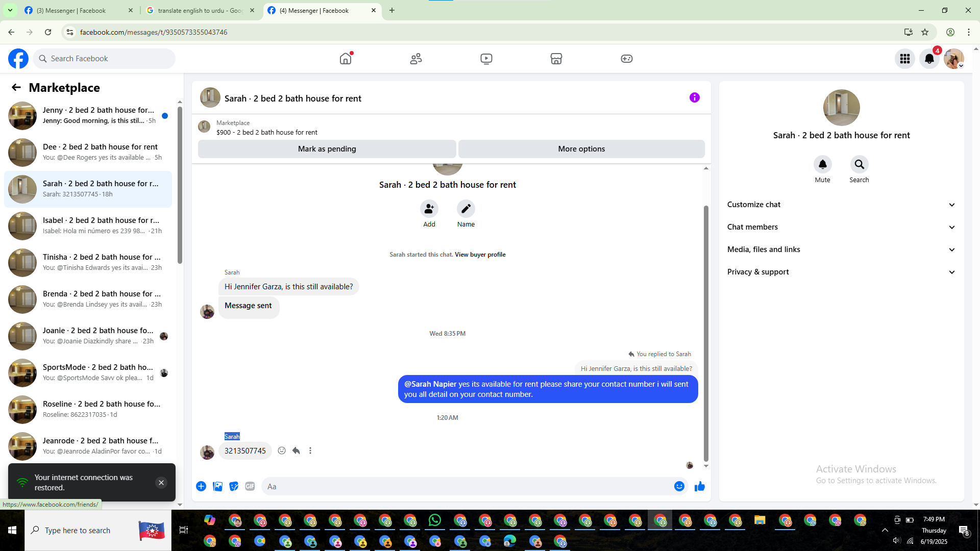Click the browser address bar URL
The image size is (980, 551).
[x=154, y=32]
